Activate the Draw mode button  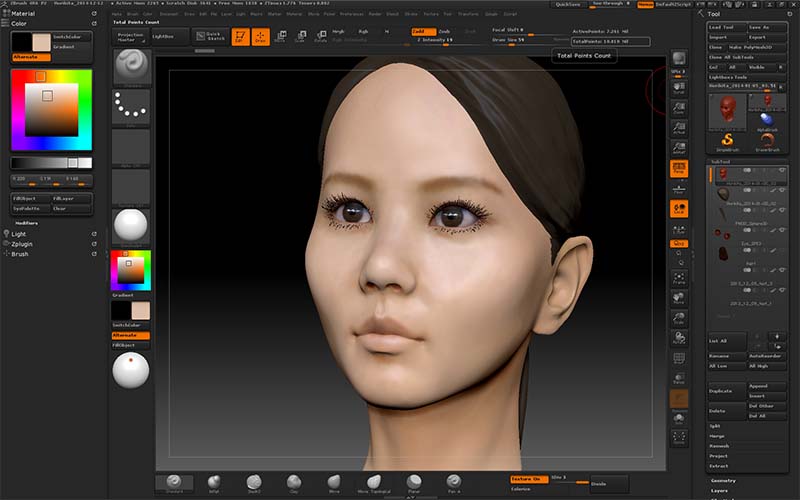261,37
